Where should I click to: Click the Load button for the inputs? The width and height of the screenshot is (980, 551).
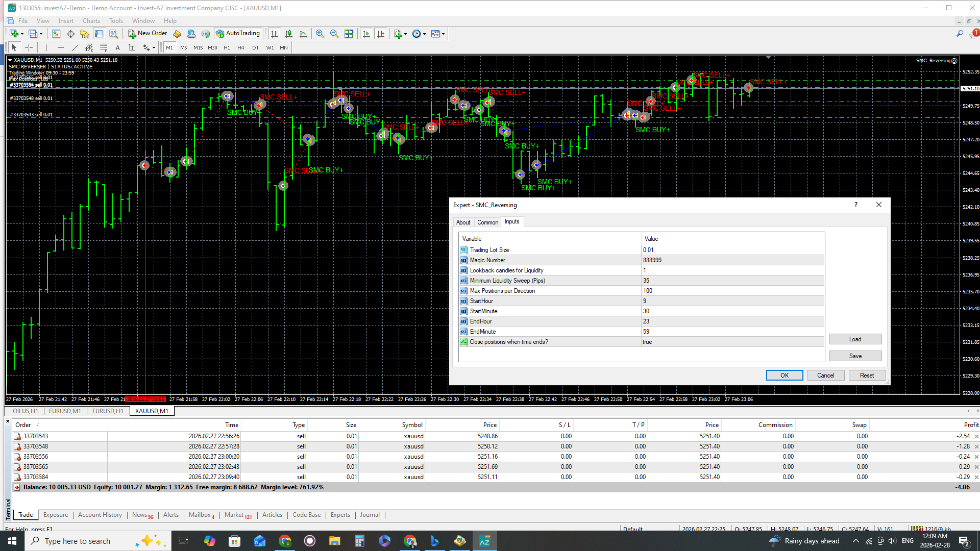click(855, 339)
